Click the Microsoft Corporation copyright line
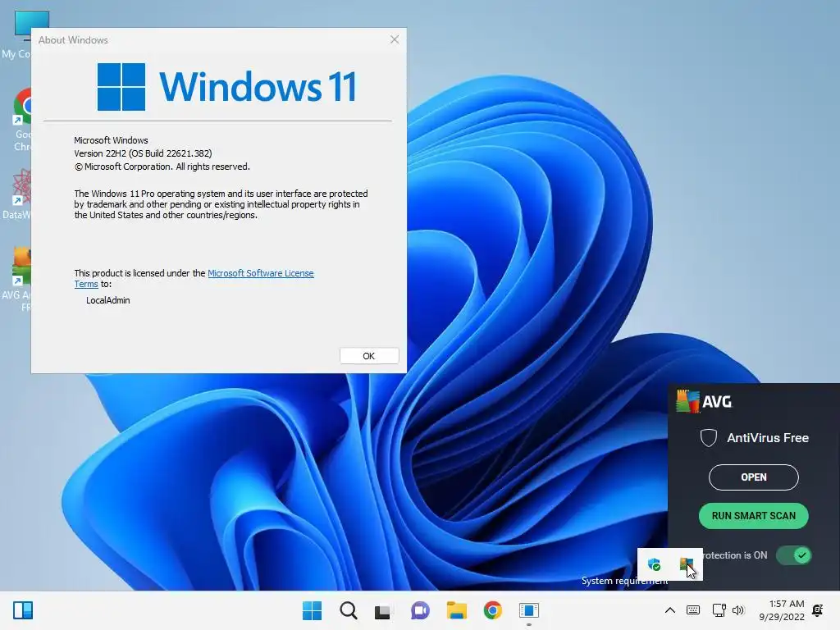 162,167
